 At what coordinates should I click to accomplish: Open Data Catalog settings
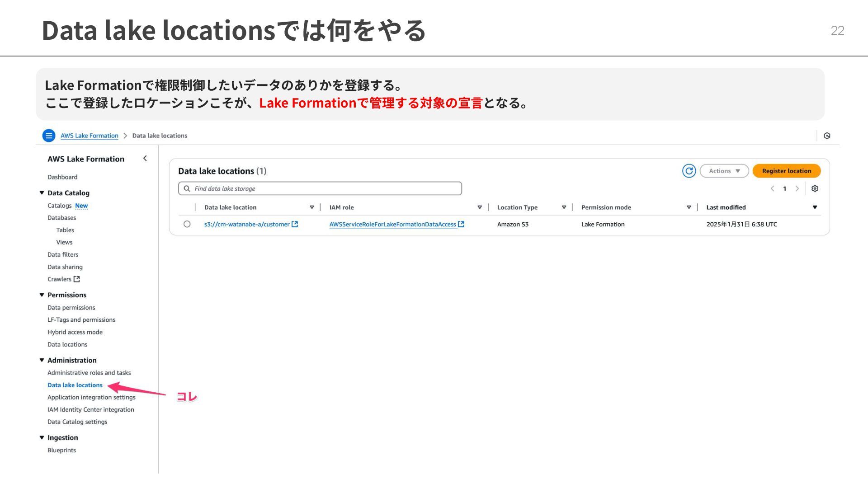(x=77, y=422)
